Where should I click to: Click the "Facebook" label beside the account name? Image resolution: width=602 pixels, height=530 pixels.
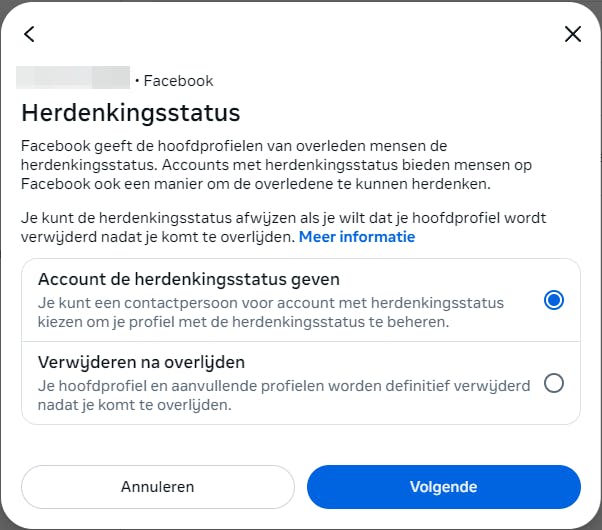point(178,81)
